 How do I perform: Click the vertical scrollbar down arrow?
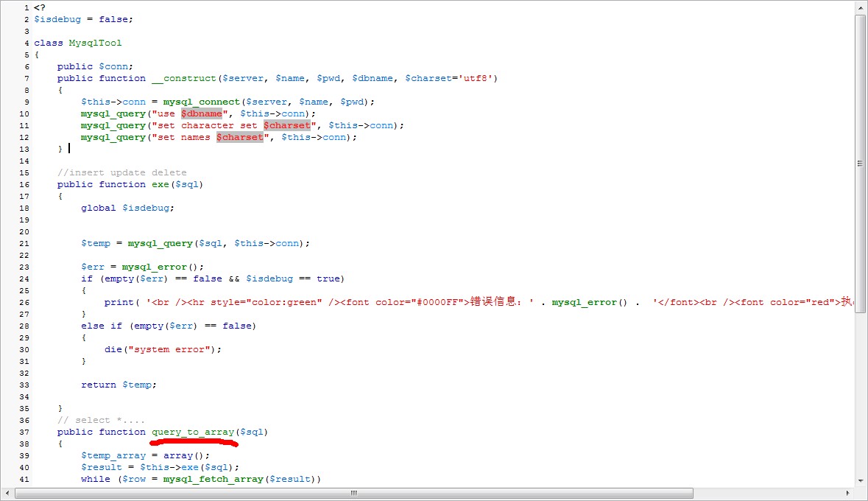860,480
